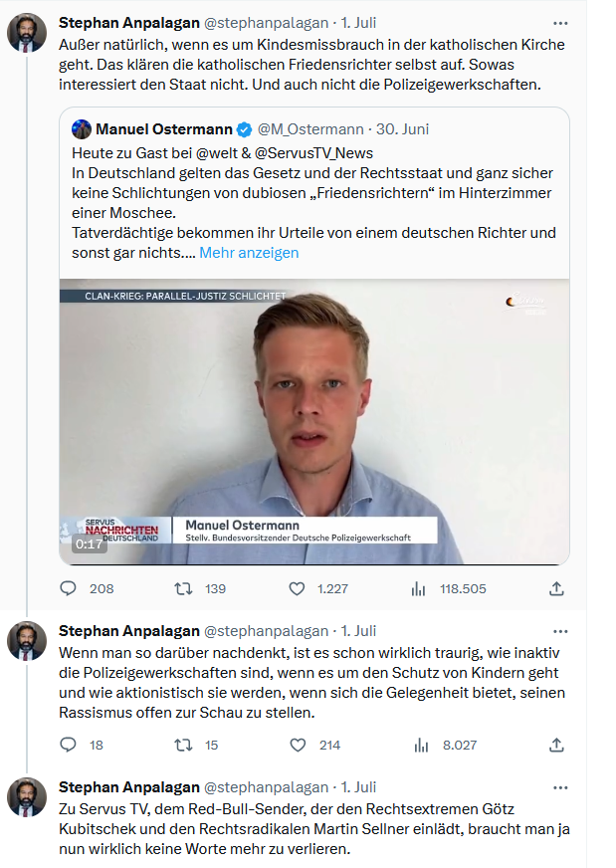Like the second tweet with 214 likes
The width and height of the screenshot is (616, 868).
(x=297, y=745)
